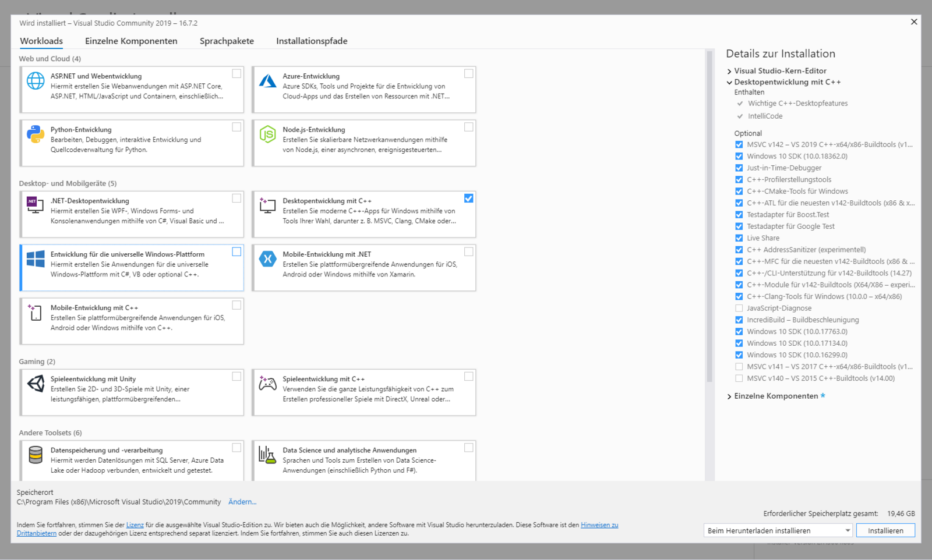Click the Azure-Entwicklung logo icon

click(267, 81)
